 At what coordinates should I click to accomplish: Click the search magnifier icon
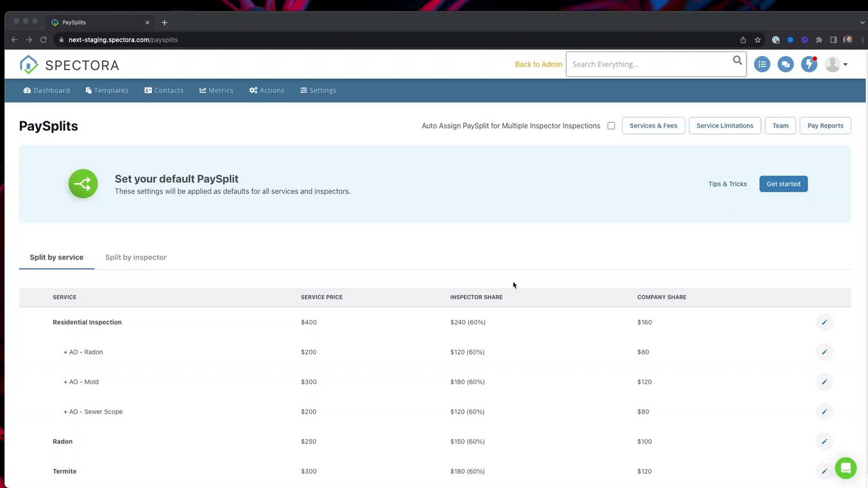737,61
